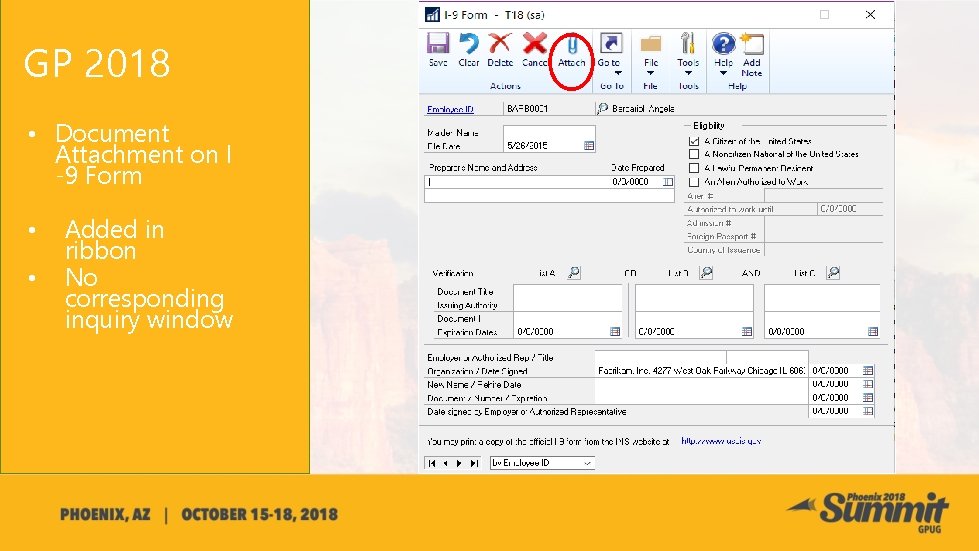This screenshot has width=979, height=551.
Task: Add a note to the record
Action: click(752, 55)
